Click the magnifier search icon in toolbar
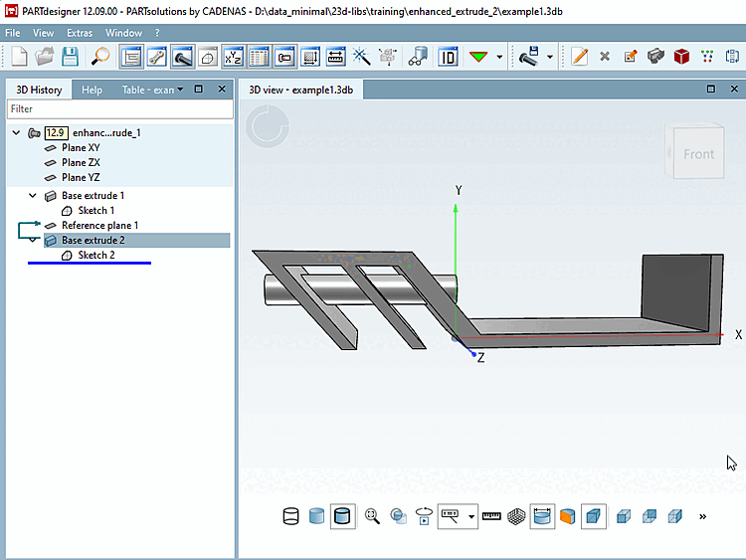The height and width of the screenshot is (560, 746). [100, 57]
